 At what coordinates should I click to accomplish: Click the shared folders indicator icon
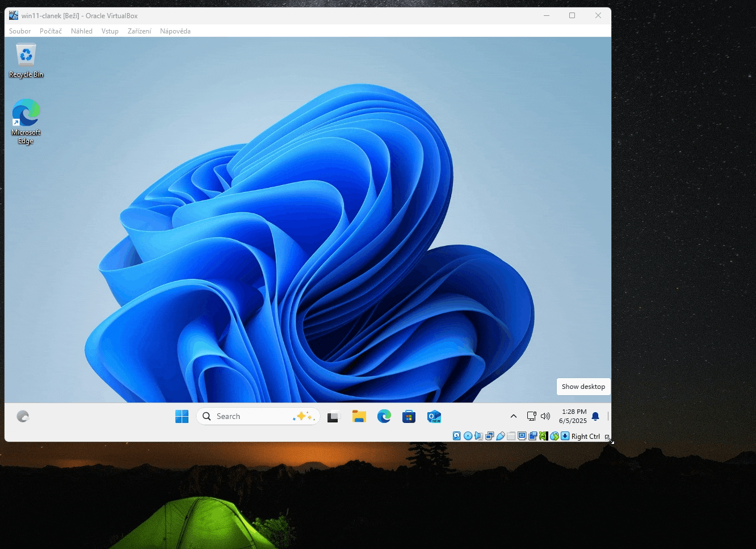pos(511,436)
